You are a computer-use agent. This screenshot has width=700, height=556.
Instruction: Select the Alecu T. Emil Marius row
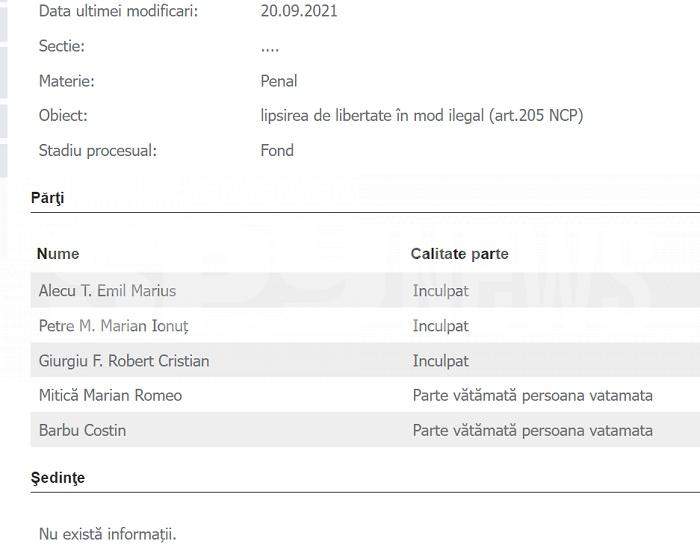coord(107,291)
